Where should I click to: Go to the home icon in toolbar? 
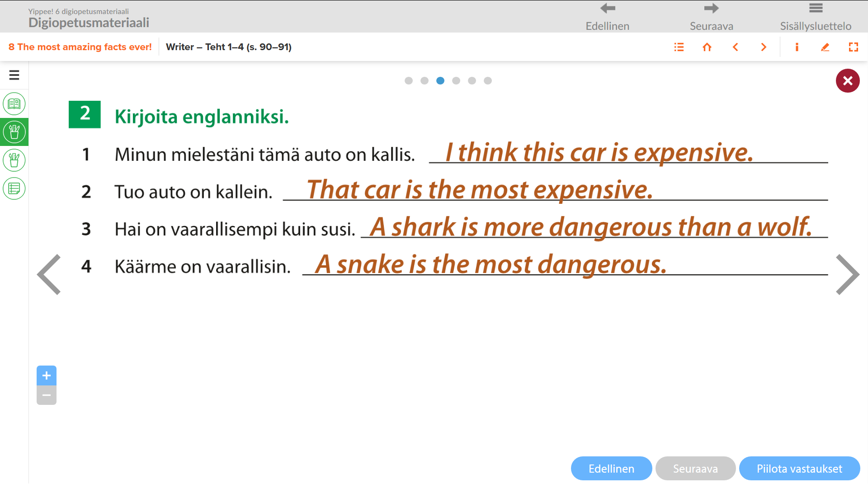point(707,47)
